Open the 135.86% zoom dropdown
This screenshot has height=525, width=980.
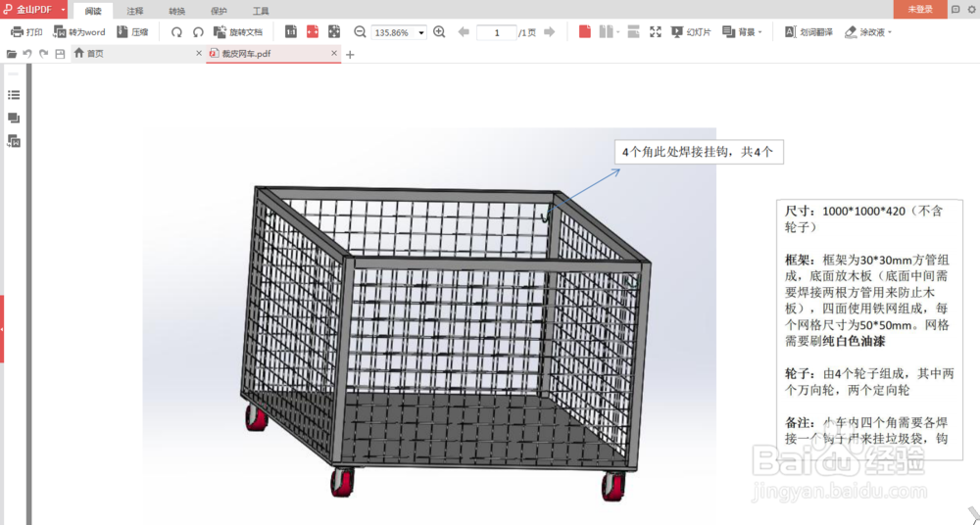click(x=421, y=32)
